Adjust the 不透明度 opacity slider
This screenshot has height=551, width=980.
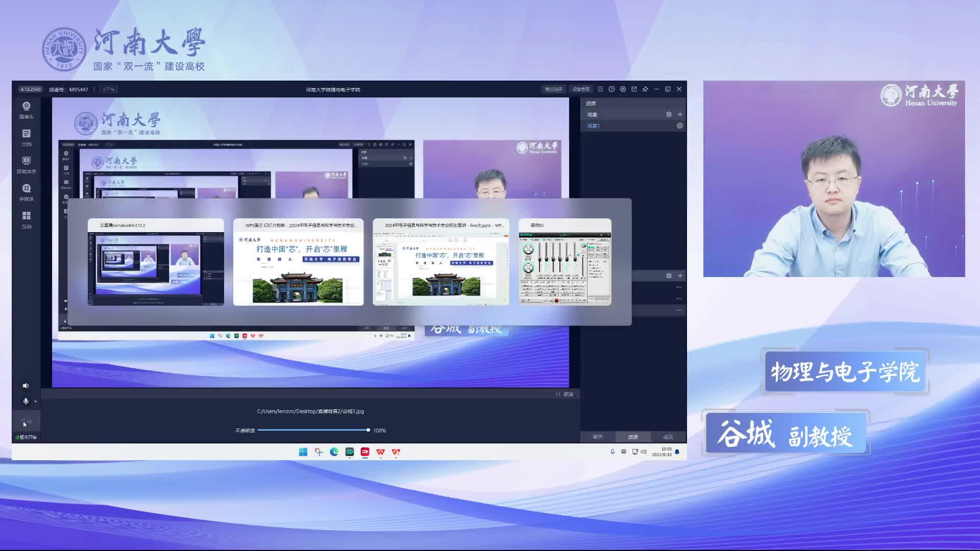[x=313, y=430]
